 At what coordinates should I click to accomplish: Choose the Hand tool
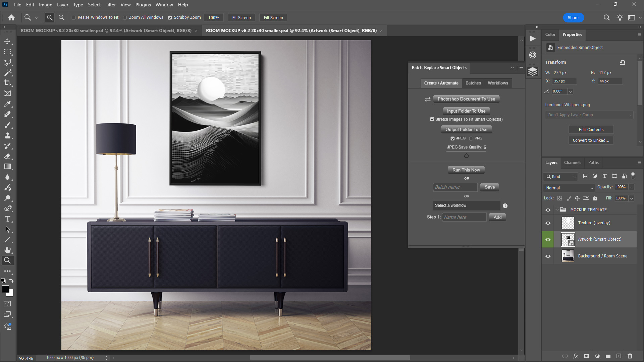(7, 250)
